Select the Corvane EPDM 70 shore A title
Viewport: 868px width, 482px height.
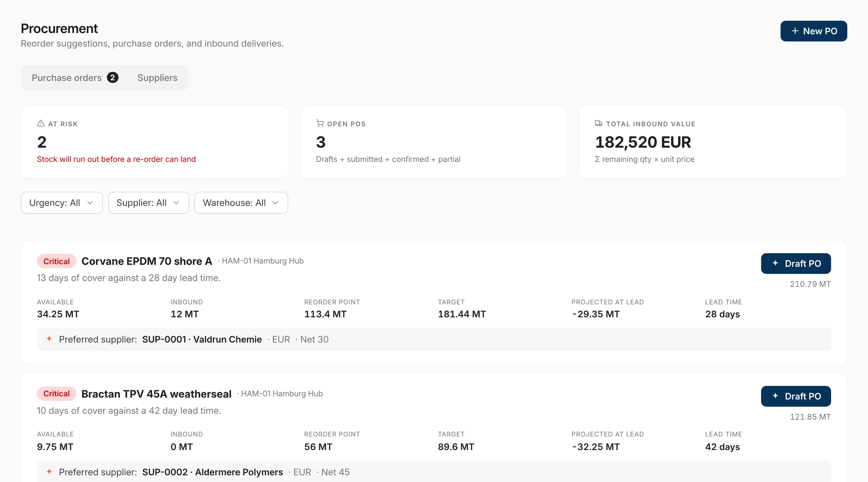(147, 261)
